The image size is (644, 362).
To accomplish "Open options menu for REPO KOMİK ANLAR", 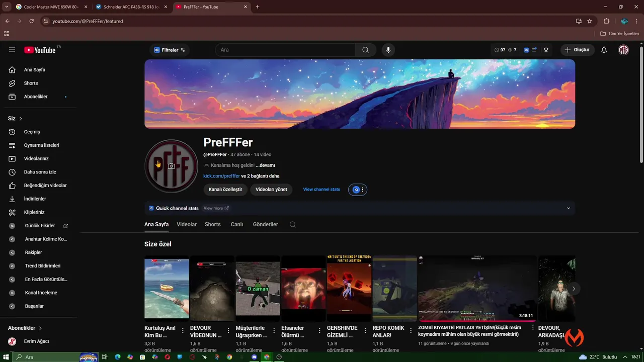I will tap(411, 331).
